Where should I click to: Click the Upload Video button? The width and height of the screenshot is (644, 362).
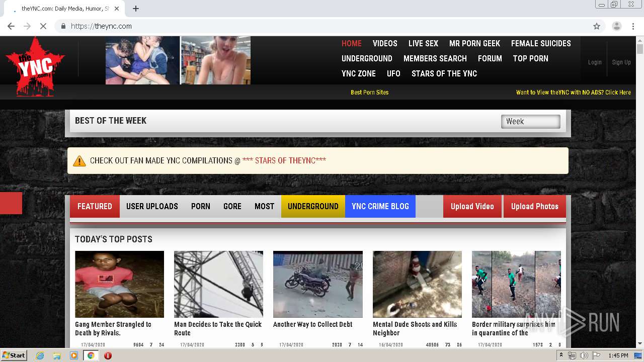point(472,206)
